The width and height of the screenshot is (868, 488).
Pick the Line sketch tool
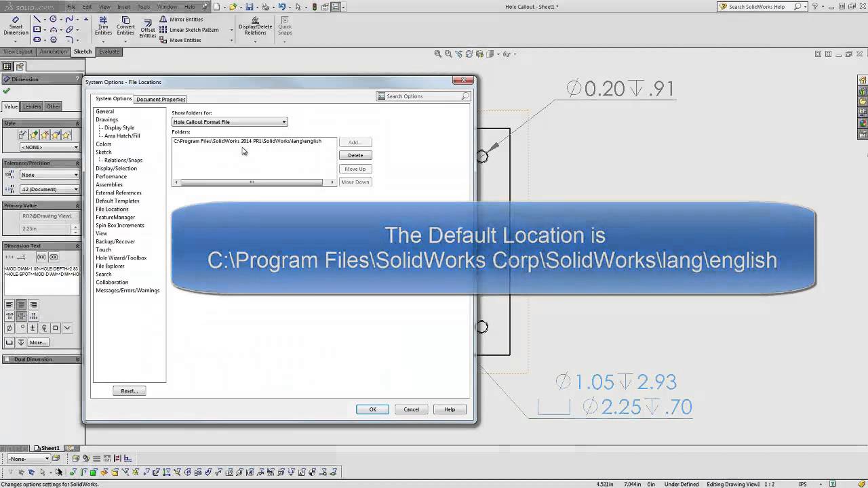click(x=37, y=19)
